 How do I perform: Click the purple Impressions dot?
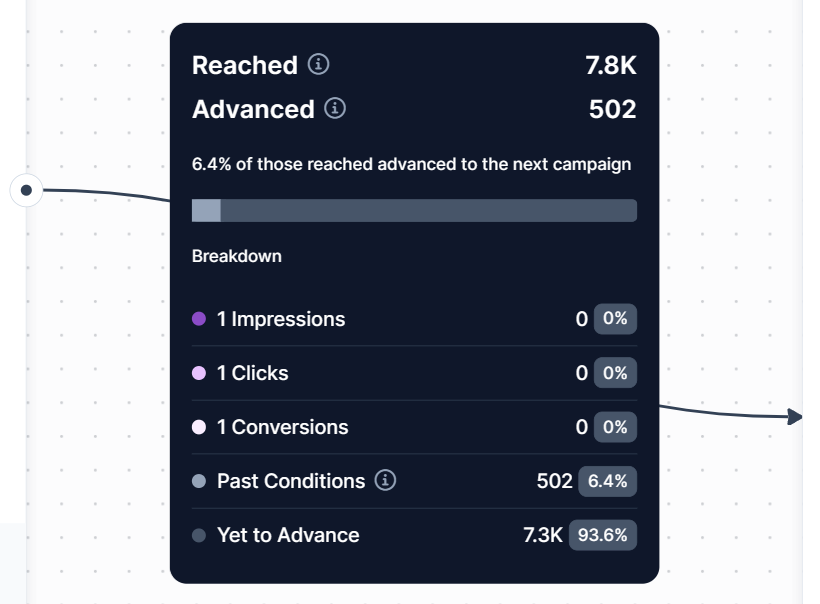coord(199,319)
